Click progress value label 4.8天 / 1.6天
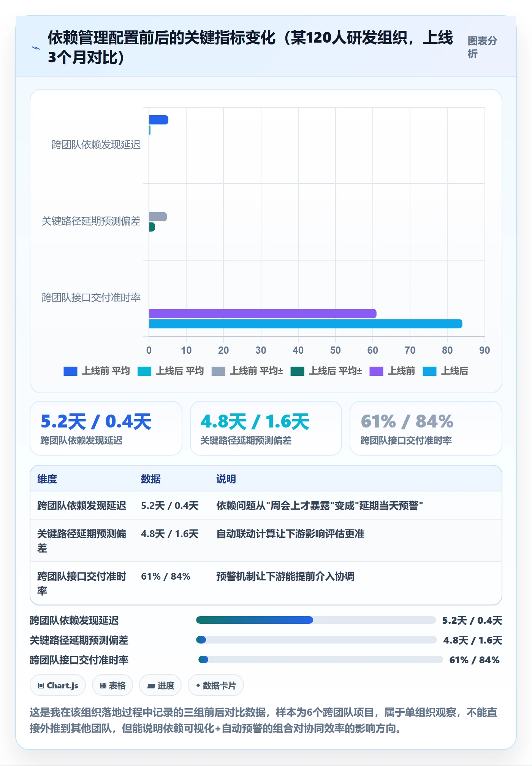Viewport: 532px width, 766px height. pyautogui.click(x=473, y=640)
